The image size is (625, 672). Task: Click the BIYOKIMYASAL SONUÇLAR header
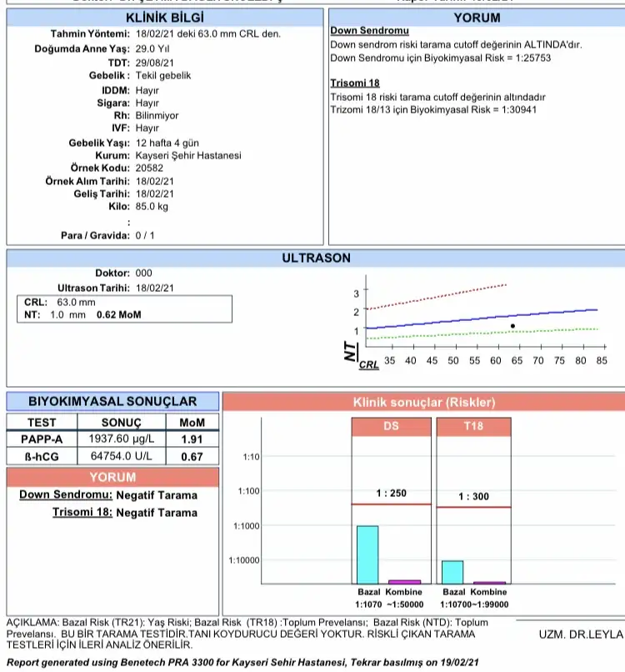(x=112, y=402)
